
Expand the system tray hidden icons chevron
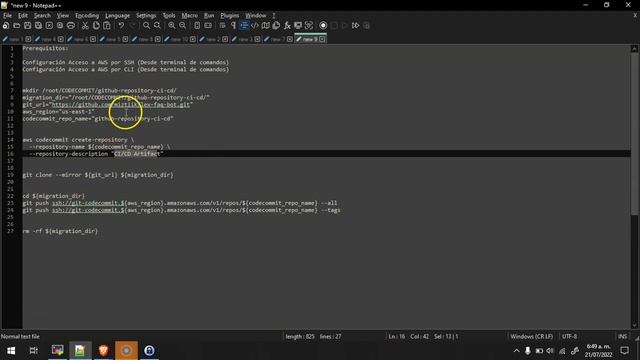[516, 351]
